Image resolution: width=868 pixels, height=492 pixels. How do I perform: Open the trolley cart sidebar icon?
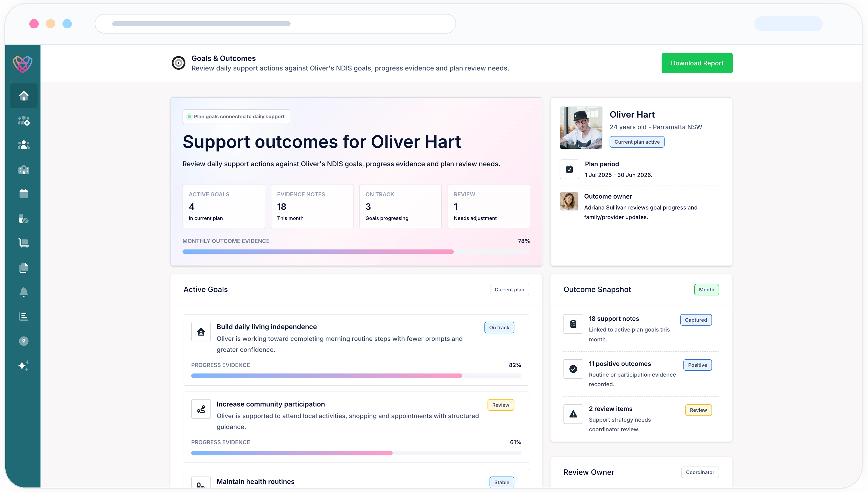24,243
